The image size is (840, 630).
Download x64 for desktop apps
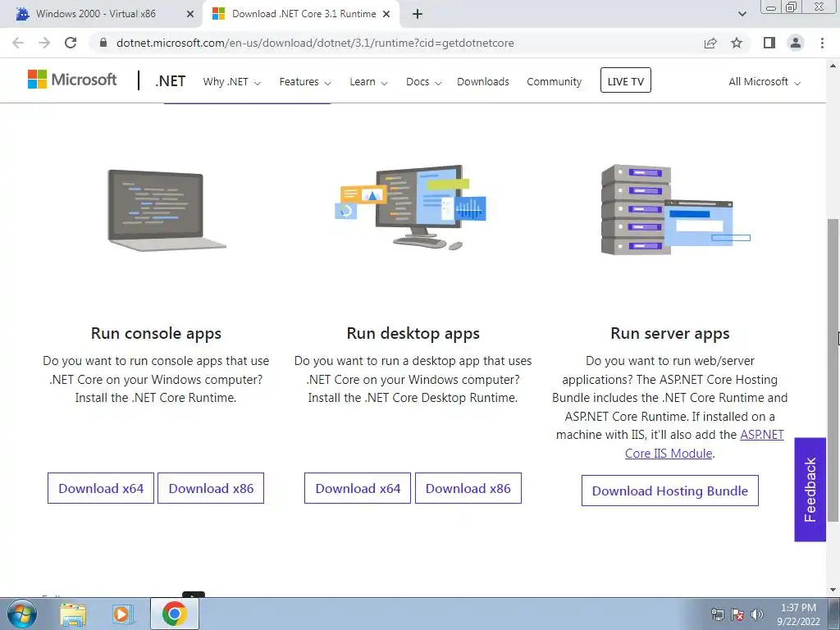tap(358, 488)
